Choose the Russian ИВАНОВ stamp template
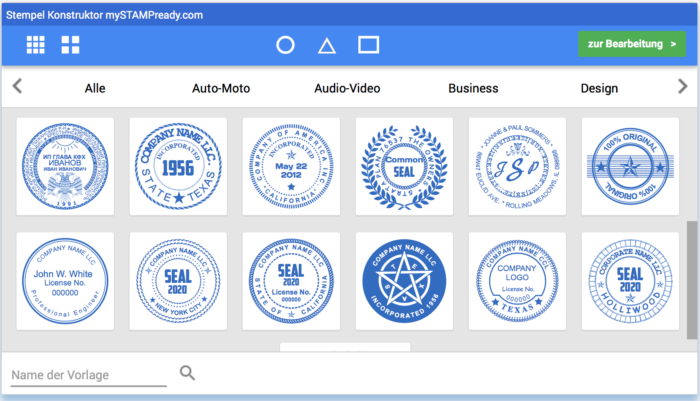The height and width of the screenshot is (401, 700). coord(65,167)
